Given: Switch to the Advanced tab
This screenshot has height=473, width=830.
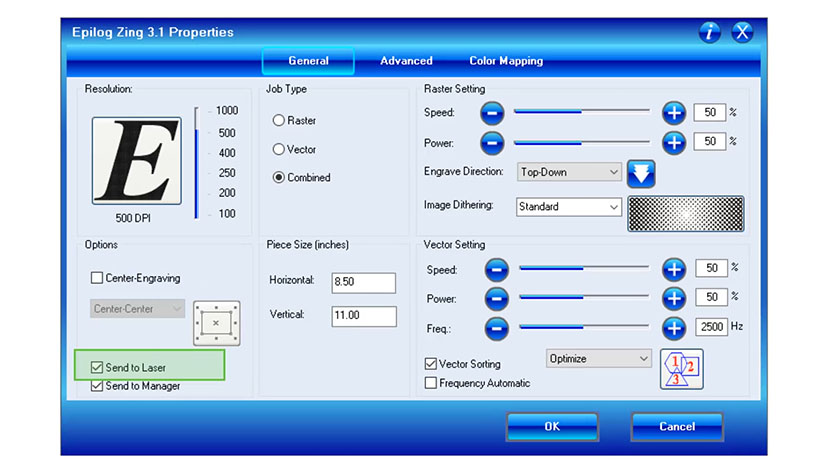Looking at the screenshot, I should (x=406, y=61).
